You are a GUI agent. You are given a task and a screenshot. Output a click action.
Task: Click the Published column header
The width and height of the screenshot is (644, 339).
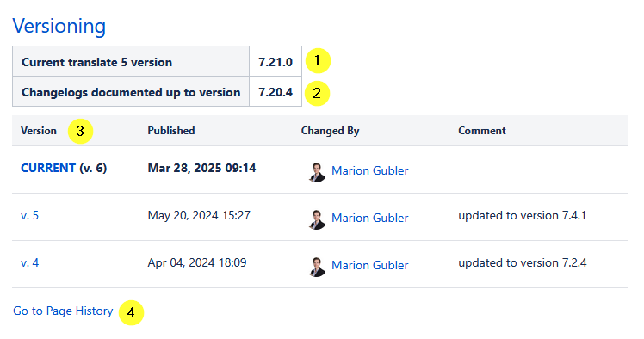coord(171,131)
